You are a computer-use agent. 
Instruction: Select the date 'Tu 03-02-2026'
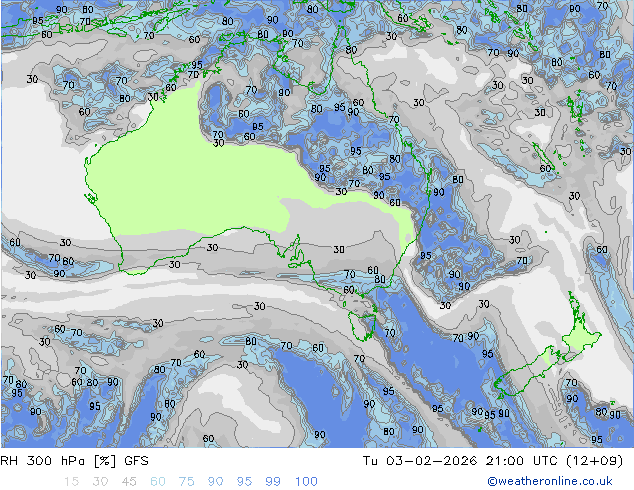[x=420, y=461]
